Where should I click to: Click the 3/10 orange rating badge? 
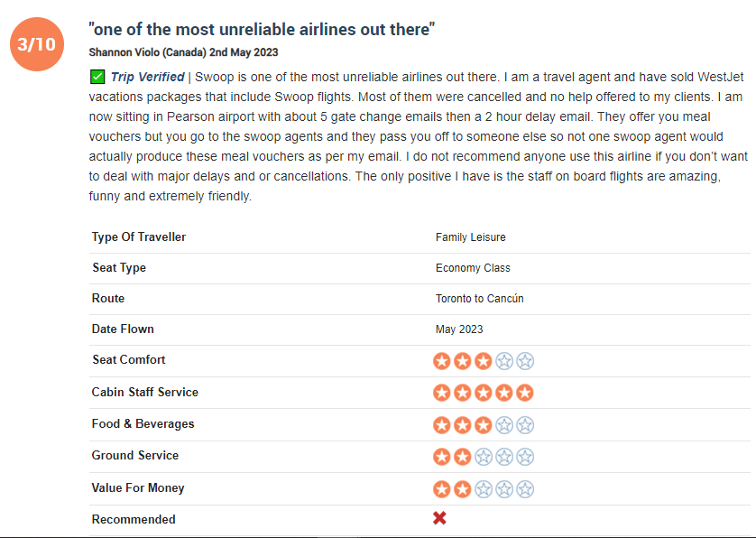37,44
